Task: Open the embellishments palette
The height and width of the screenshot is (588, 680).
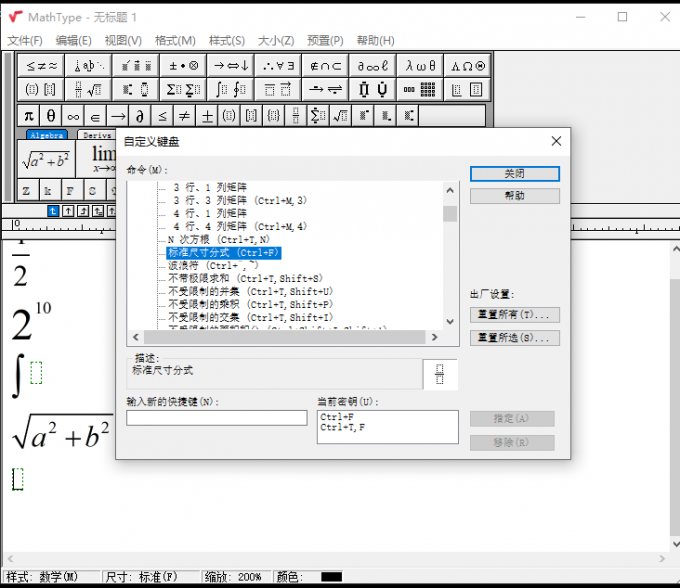Action: coord(136,66)
